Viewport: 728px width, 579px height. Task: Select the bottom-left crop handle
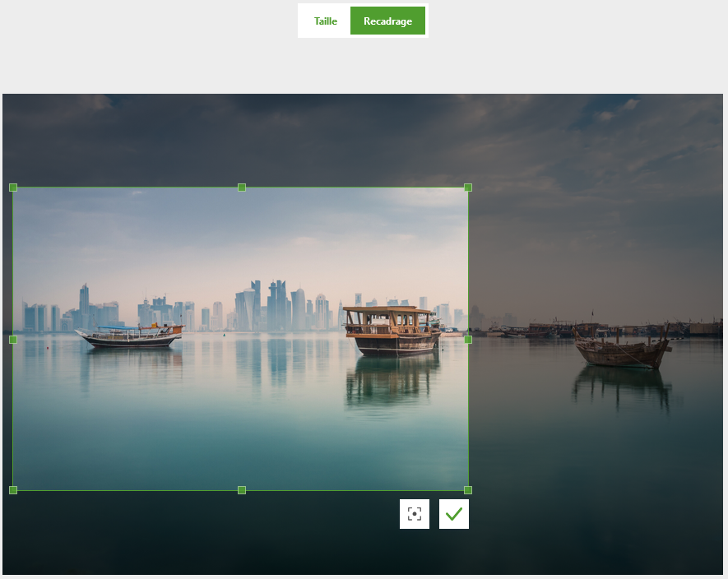coord(13,490)
